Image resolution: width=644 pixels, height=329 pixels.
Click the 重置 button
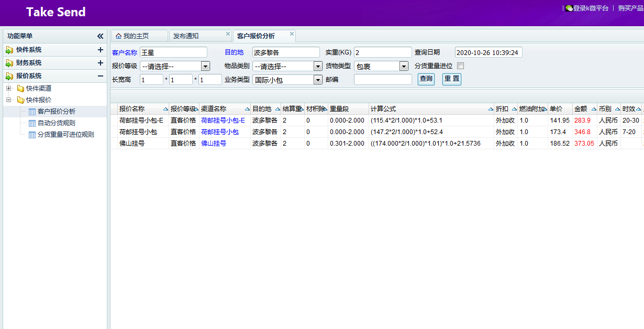coord(451,79)
